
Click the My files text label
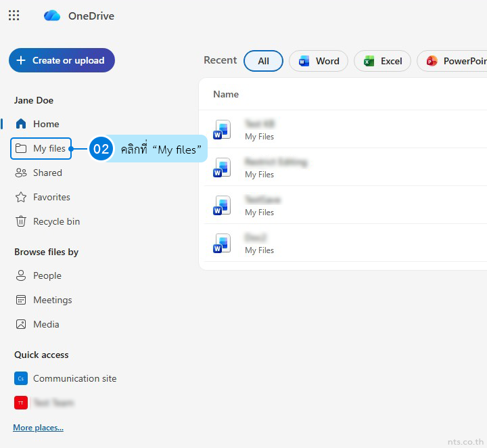pos(49,148)
